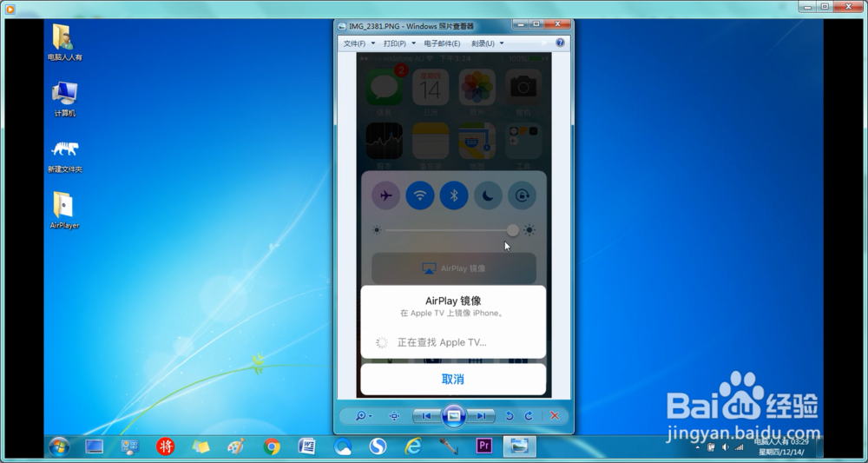The width and height of the screenshot is (868, 463).
Task: Rotate the photo clockwise
Action: 529,416
